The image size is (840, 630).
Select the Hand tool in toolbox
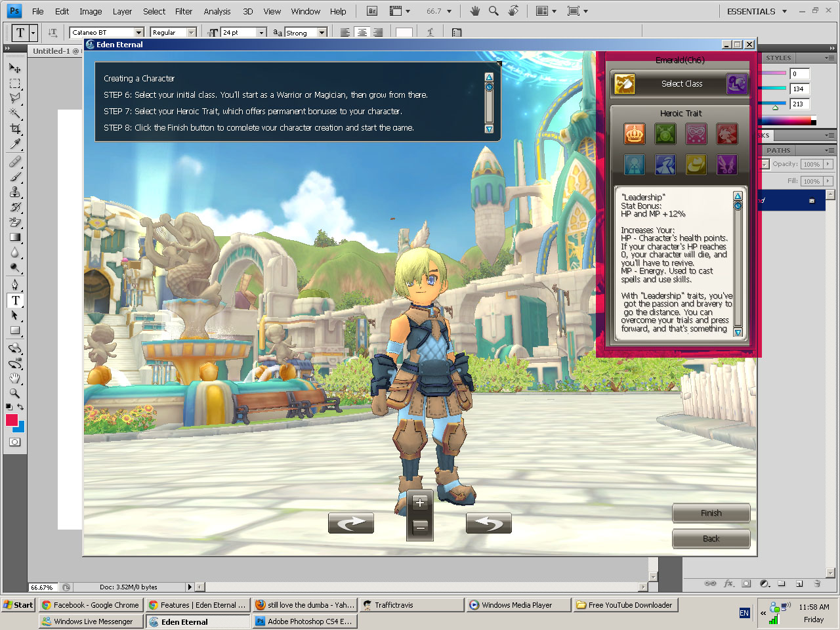pos(14,378)
